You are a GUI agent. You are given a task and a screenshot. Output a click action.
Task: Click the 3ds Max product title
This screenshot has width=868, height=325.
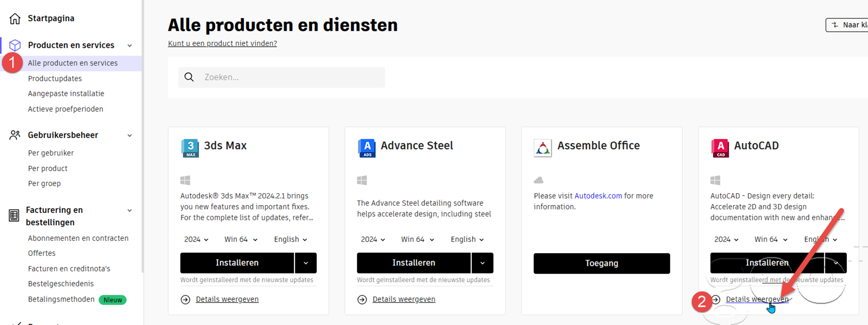click(225, 146)
